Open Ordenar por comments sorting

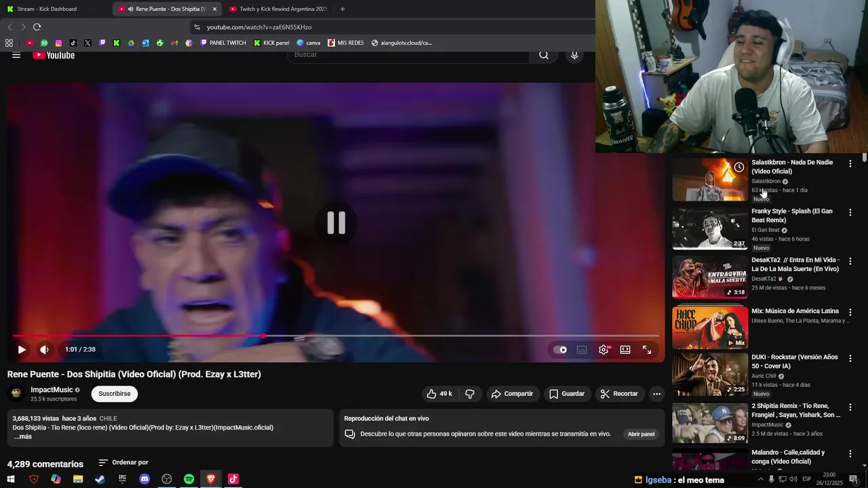(123, 462)
